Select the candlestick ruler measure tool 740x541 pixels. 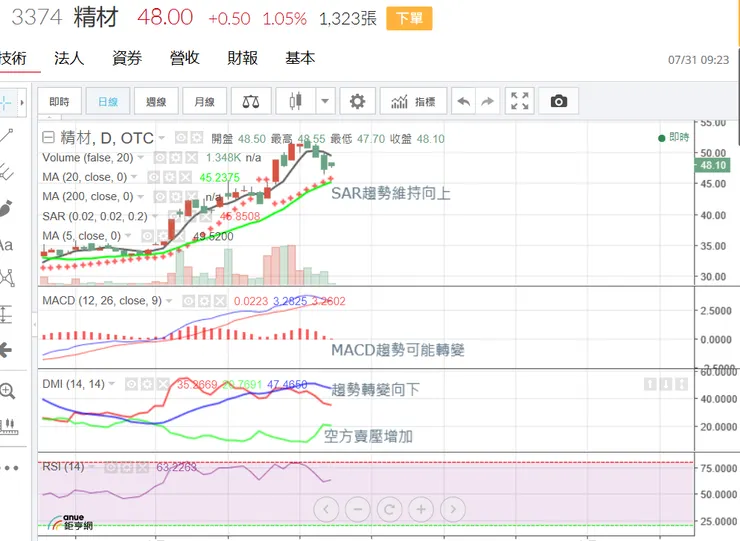coord(8,426)
